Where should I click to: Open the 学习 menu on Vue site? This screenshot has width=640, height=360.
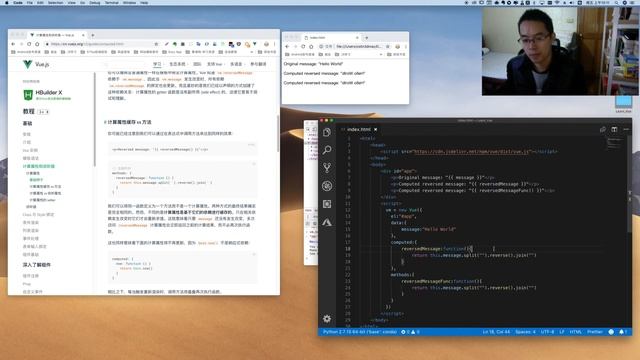pos(158,64)
